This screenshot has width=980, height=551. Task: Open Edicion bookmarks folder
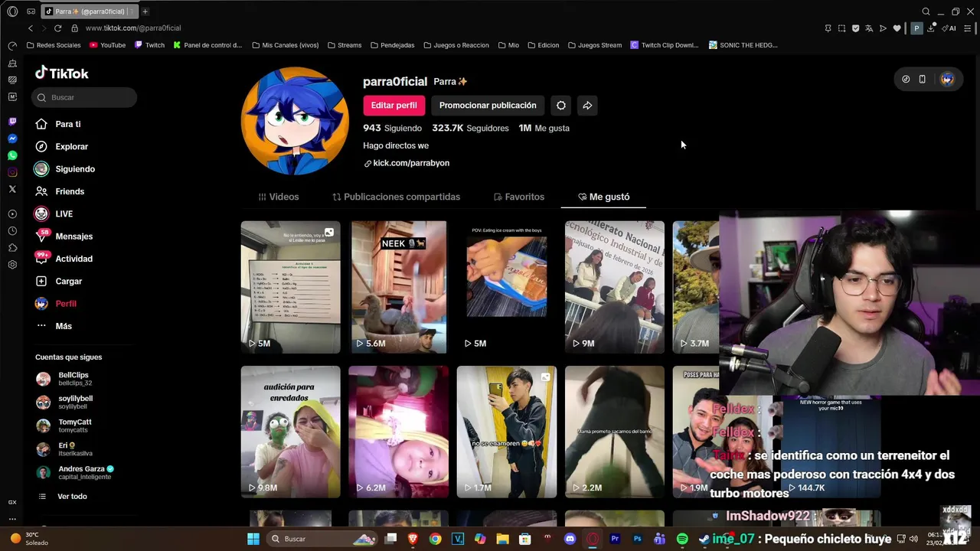click(543, 45)
